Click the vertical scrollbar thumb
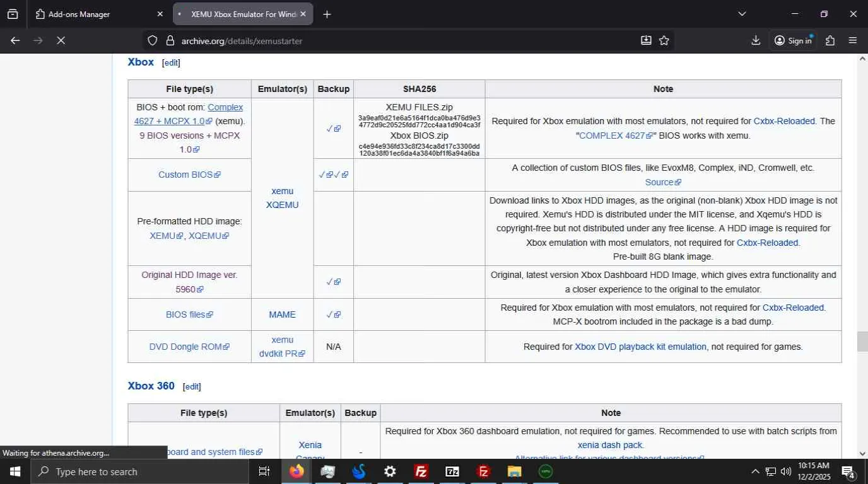The width and height of the screenshot is (868, 484). click(x=862, y=342)
